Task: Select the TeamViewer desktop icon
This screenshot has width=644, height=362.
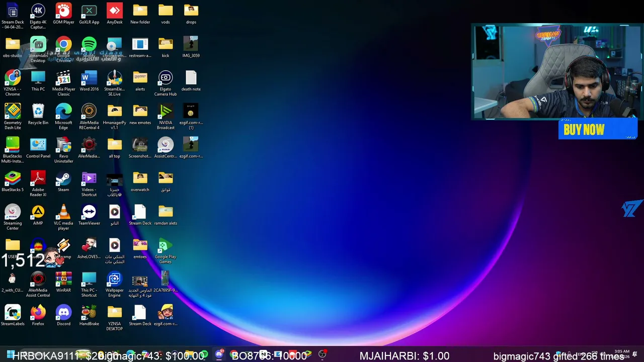Action: 89,215
